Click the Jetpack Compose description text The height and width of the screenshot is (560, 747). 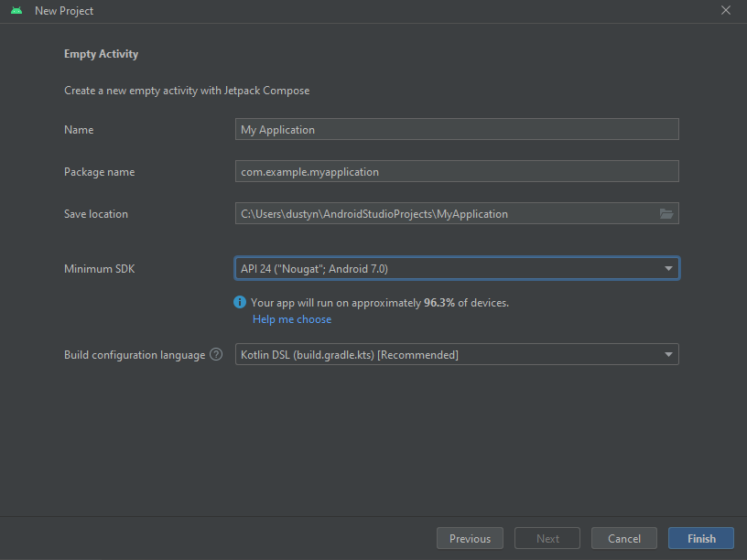tap(187, 91)
